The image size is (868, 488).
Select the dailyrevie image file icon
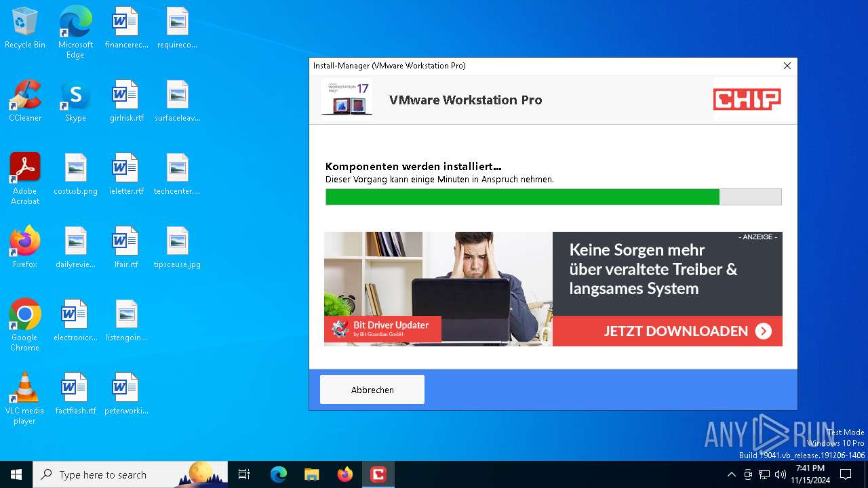point(75,248)
